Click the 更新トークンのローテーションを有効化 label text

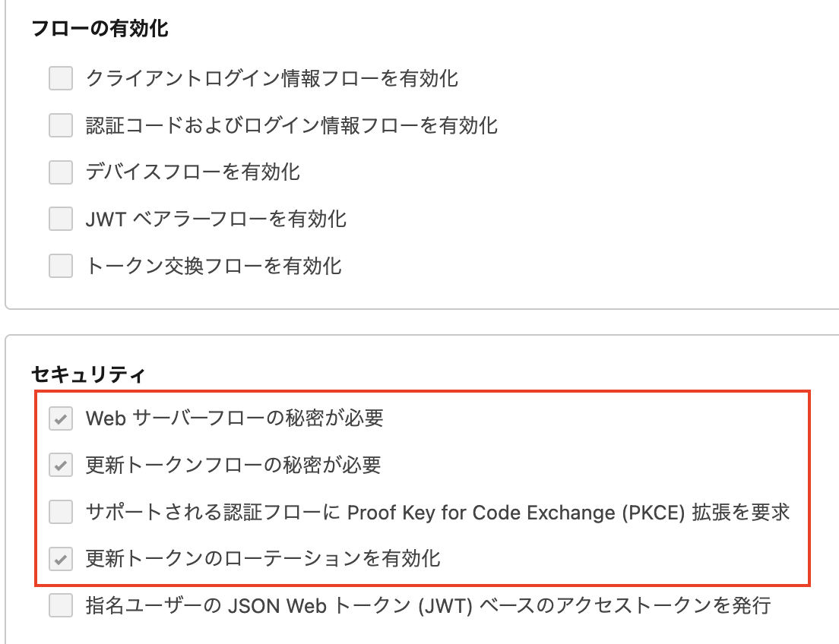coord(263,560)
